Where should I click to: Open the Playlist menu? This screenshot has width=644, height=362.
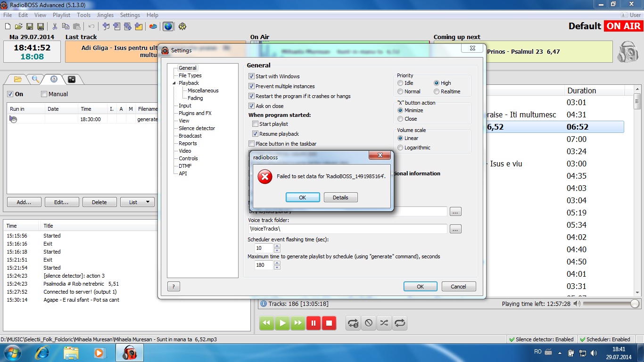tap(61, 15)
